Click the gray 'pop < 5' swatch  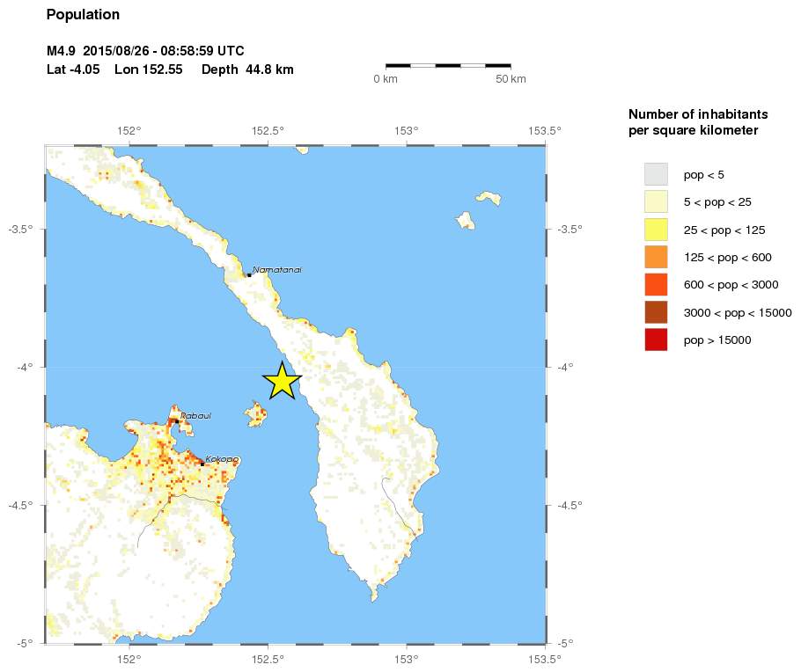click(x=656, y=174)
